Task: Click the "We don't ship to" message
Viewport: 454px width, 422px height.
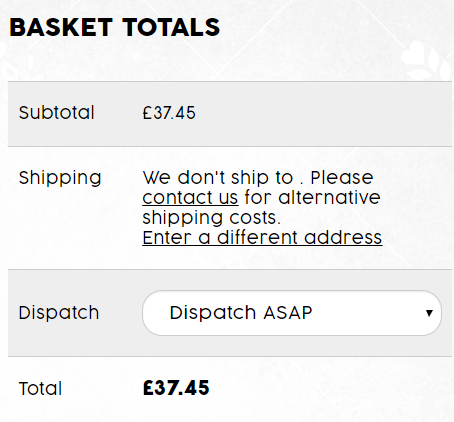Action: coord(218,178)
